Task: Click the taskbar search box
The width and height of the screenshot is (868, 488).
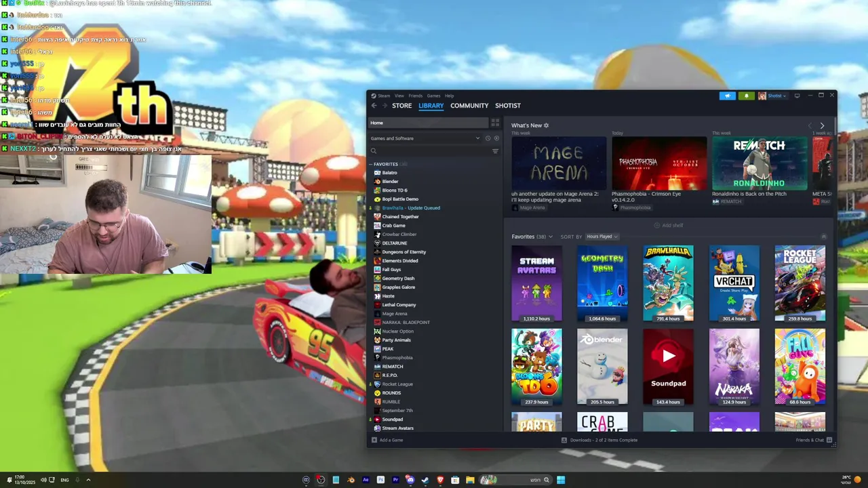Action: tap(515, 480)
